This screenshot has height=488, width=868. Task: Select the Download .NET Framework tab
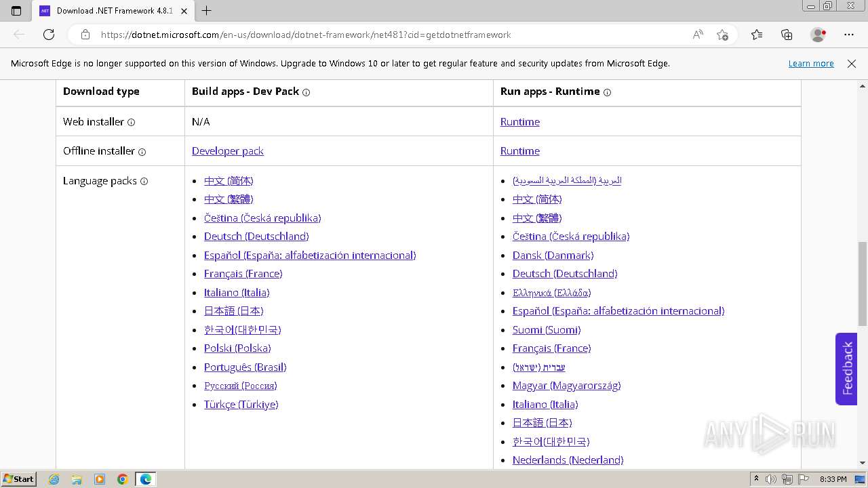tap(114, 11)
